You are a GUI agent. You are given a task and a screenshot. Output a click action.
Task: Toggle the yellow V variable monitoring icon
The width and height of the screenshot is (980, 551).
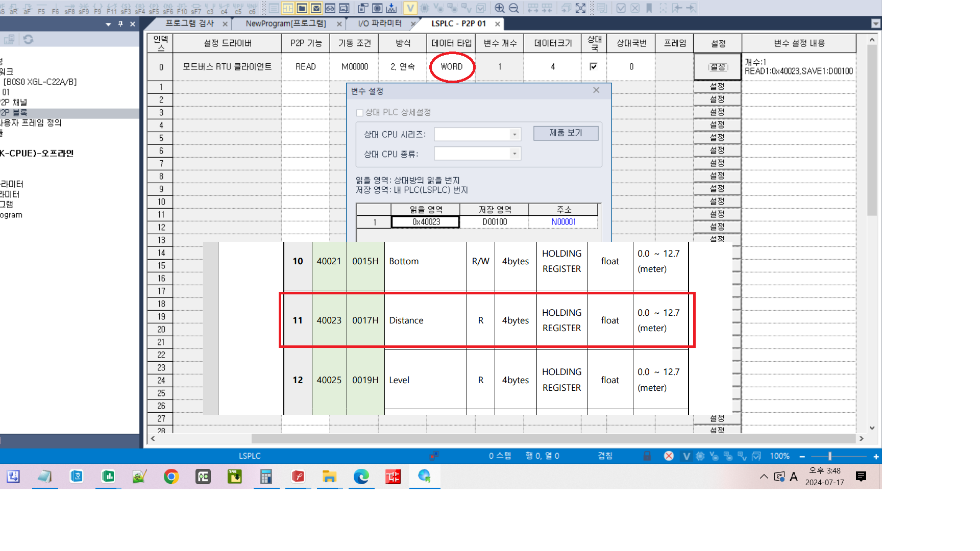[x=410, y=8]
